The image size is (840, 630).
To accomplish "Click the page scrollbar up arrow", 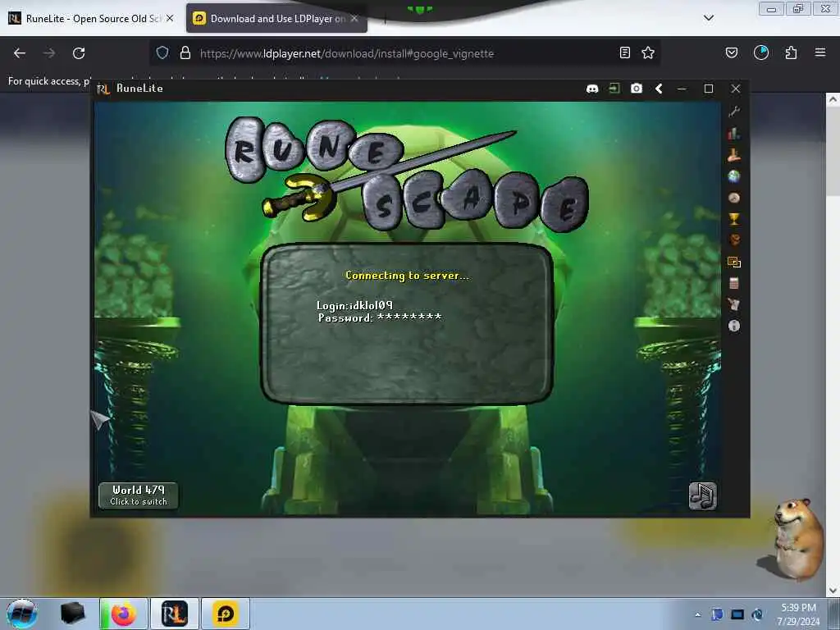I will pyautogui.click(x=833, y=99).
